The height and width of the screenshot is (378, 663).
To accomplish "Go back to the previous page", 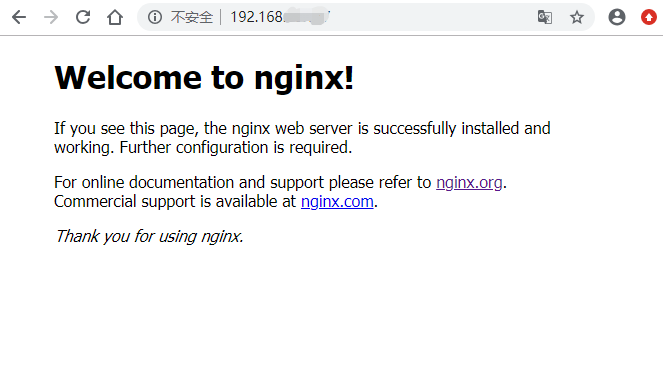I will (x=19, y=17).
